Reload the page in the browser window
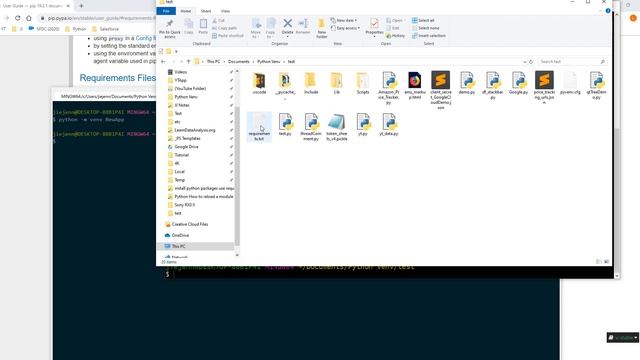Screen dimensions: 640x360 pos(17,18)
